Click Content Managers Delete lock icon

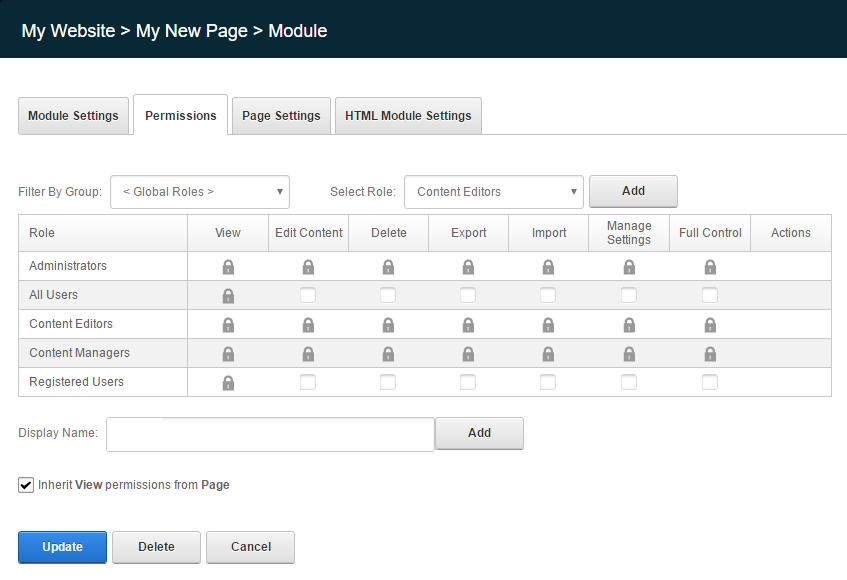pyautogui.click(x=388, y=354)
